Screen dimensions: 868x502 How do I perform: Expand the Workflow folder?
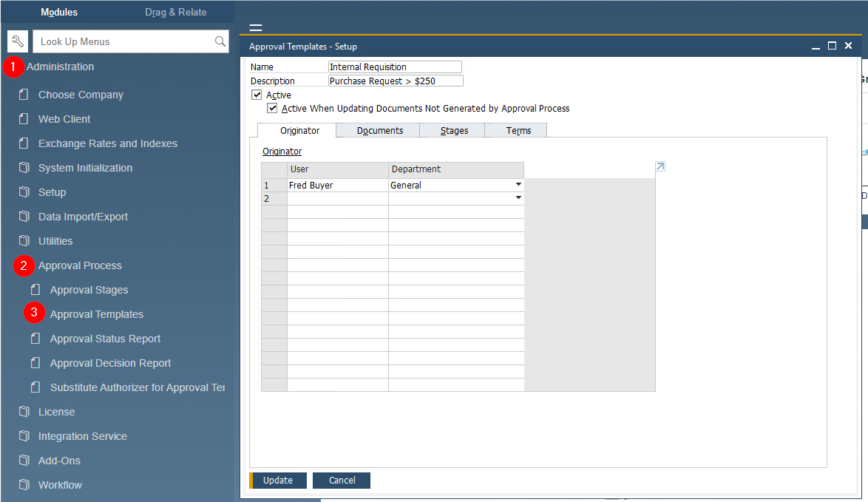(x=60, y=485)
